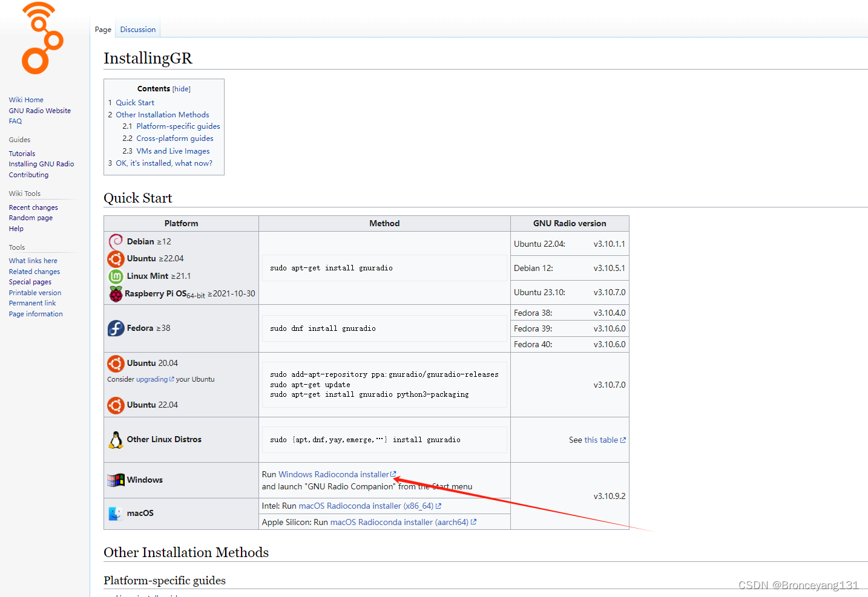Open the FAQ sidebar link
Screen dimensions: 868x597
coord(15,121)
